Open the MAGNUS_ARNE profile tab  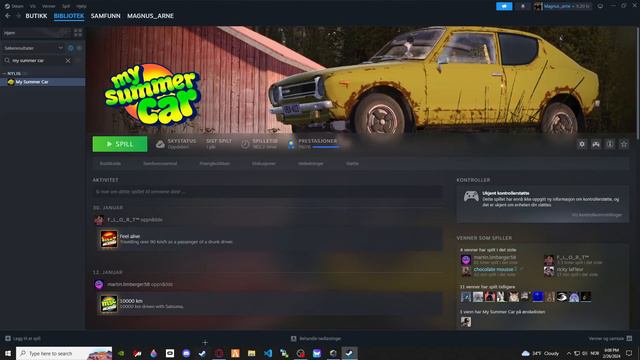(x=150, y=16)
